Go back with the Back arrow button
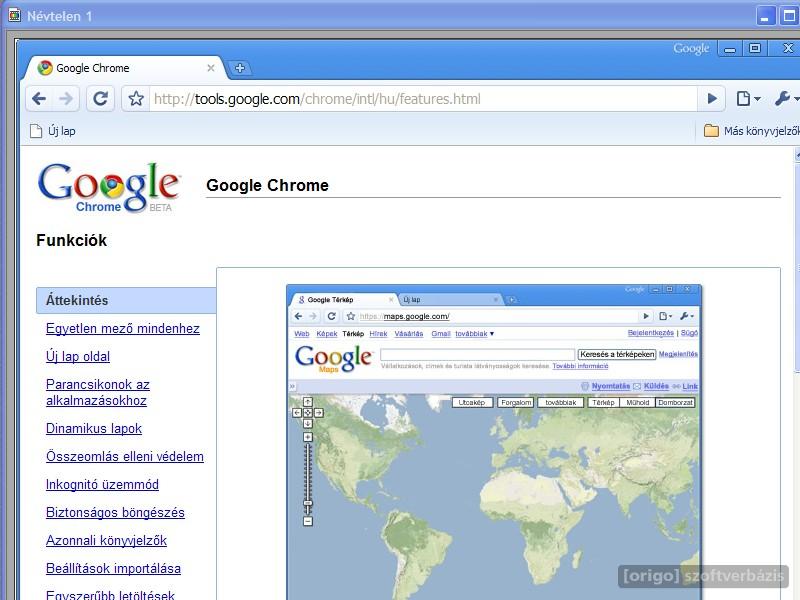800x600 pixels. coord(39,98)
